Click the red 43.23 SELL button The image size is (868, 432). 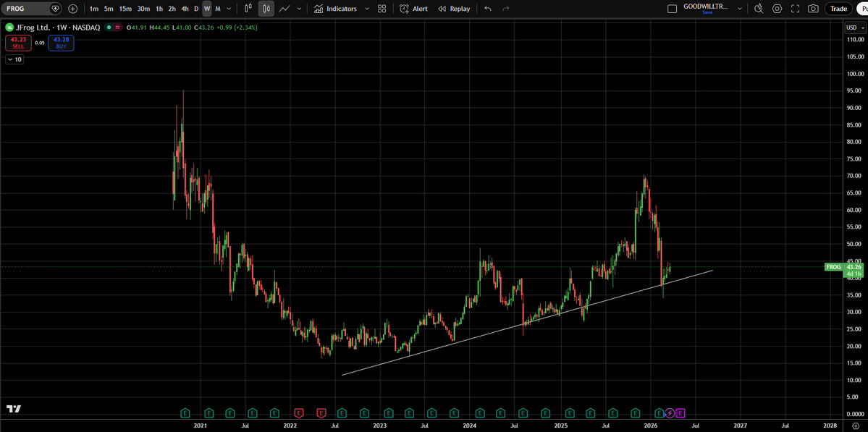tap(18, 43)
